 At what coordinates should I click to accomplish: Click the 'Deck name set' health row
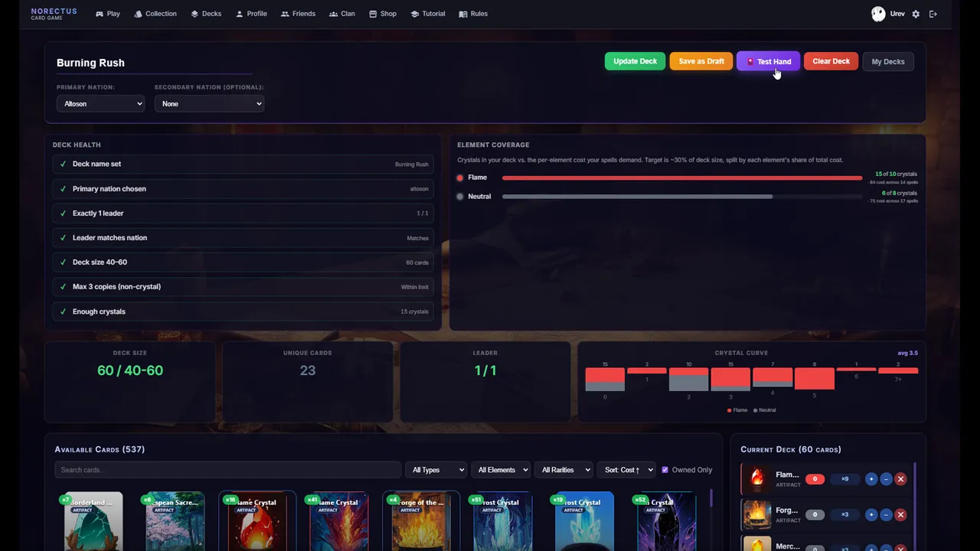tap(243, 164)
